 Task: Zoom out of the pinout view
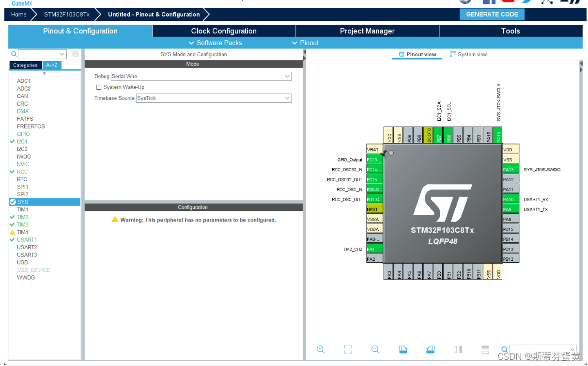tap(375, 349)
